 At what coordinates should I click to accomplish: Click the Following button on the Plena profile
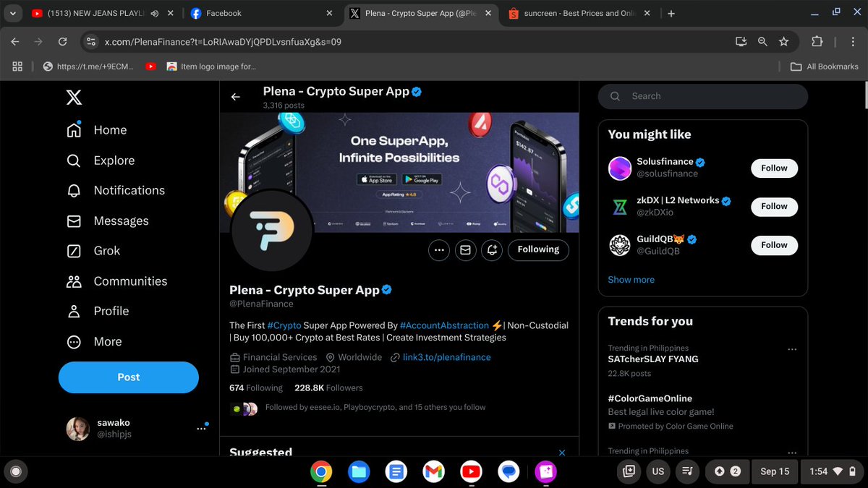[538, 249]
